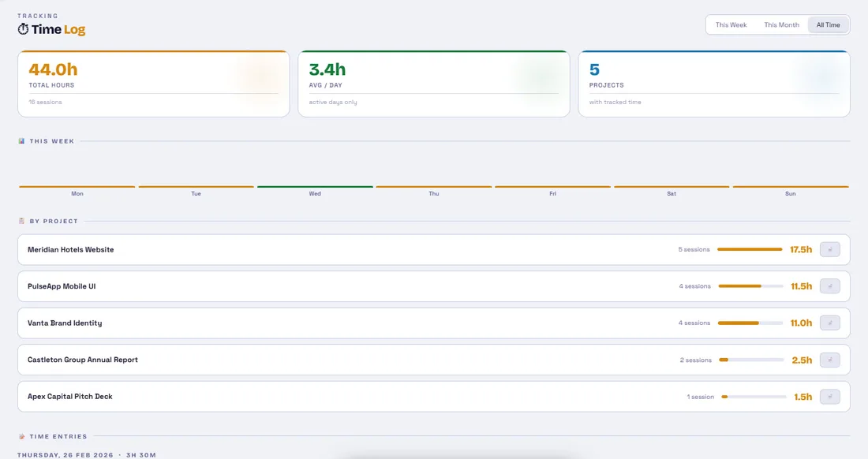868x459 pixels.
Task: Click the 3.4h Avg per Day card
Action: [434, 83]
